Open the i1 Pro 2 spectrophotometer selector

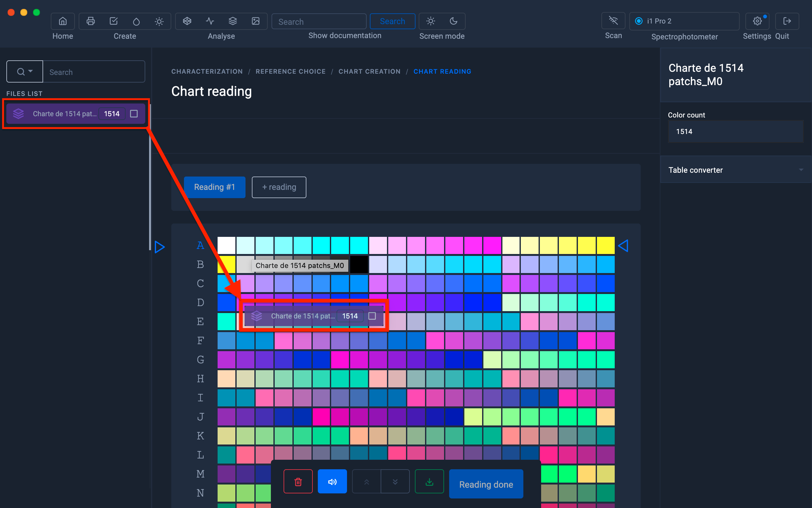point(684,21)
